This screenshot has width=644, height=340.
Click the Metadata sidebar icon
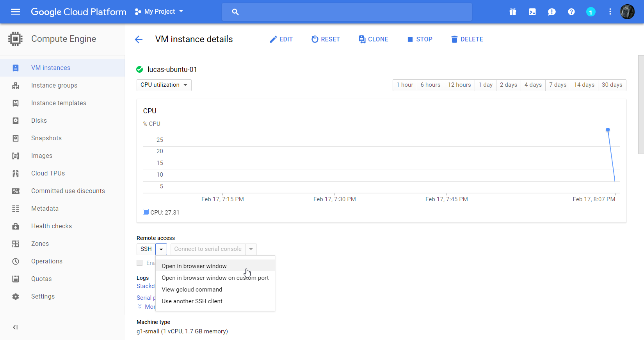click(16, 209)
